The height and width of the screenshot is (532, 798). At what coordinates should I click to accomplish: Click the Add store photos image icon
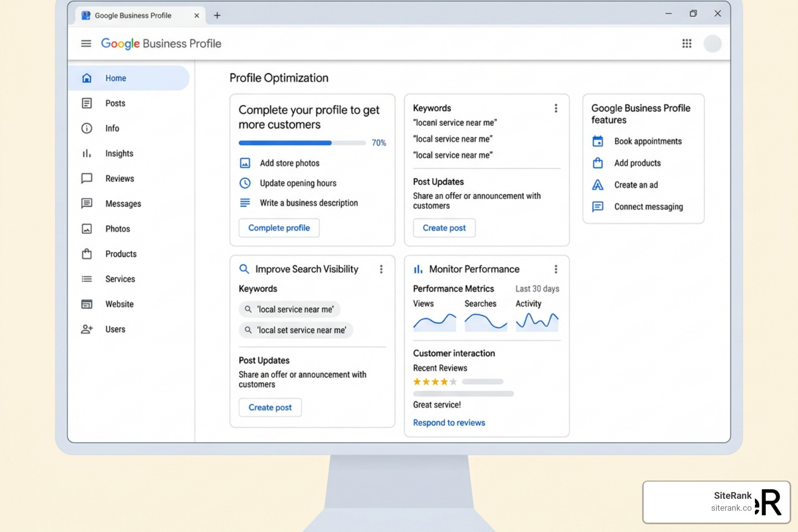tap(245, 163)
